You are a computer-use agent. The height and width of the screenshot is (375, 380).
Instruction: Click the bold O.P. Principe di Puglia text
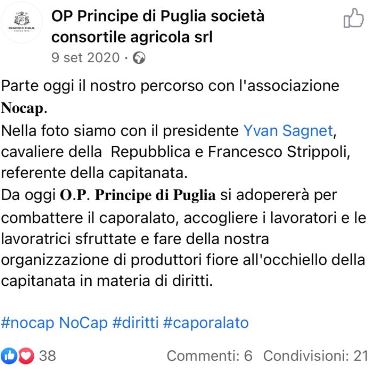138,195
